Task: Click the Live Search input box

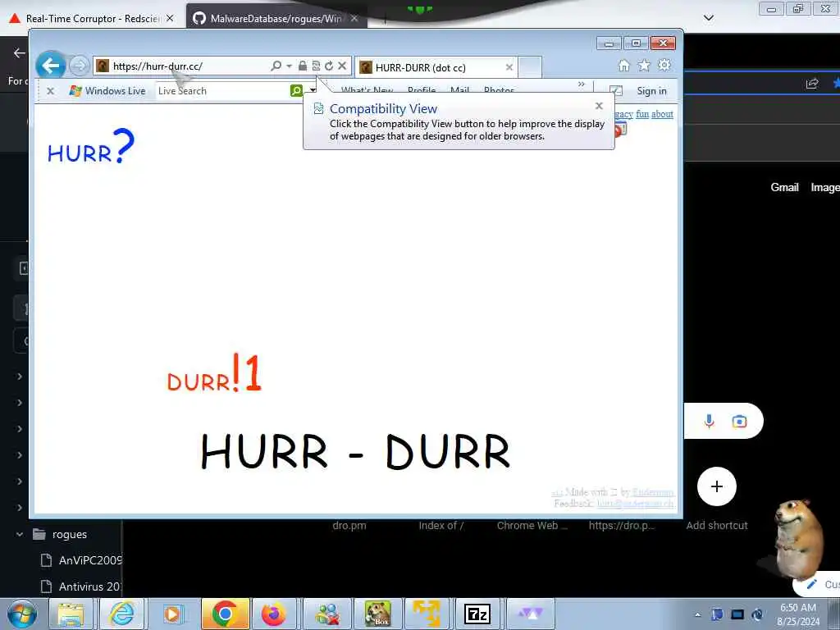Action: click(x=223, y=91)
